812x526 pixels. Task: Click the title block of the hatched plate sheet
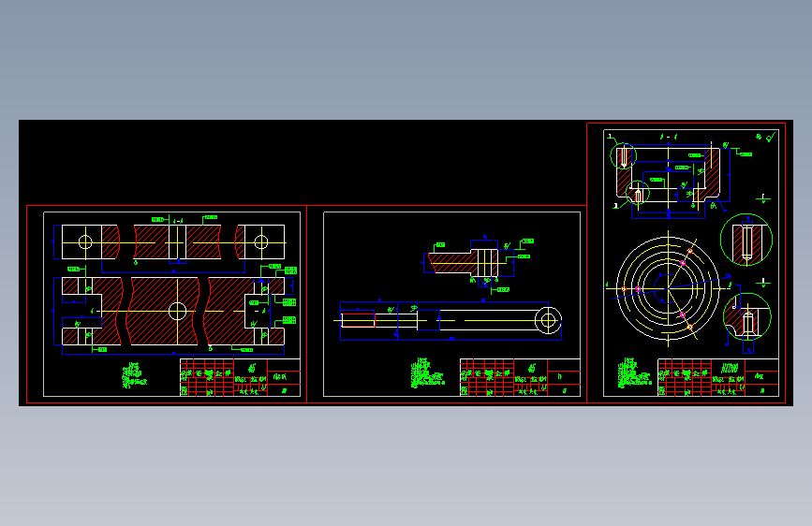point(240,377)
